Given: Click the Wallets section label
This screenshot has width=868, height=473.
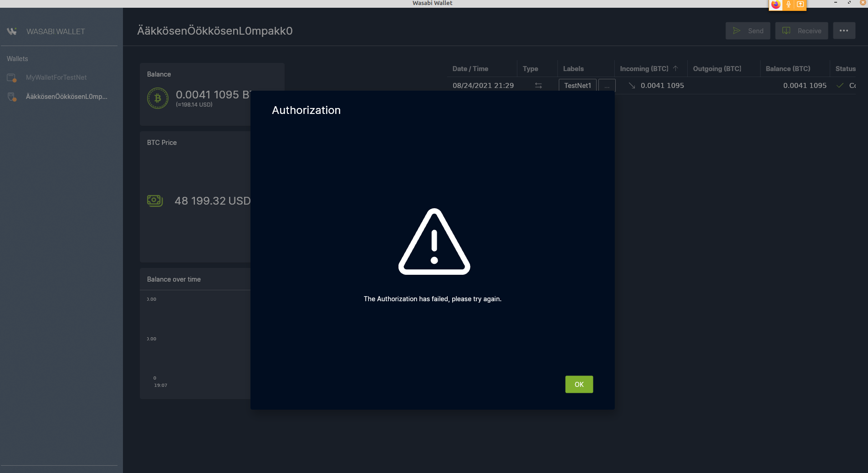Looking at the screenshot, I should [x=17, y=59].
